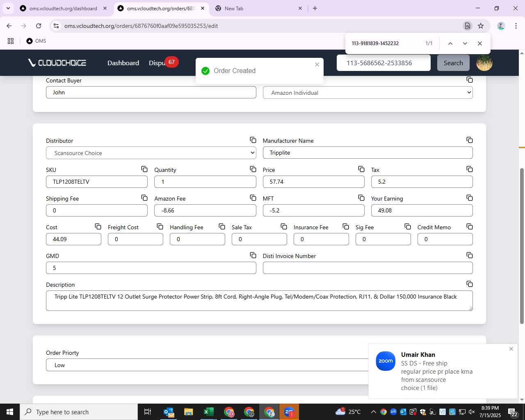Go back to the previous page
This screenshot has height=420, width=525.
pos(9,26)
